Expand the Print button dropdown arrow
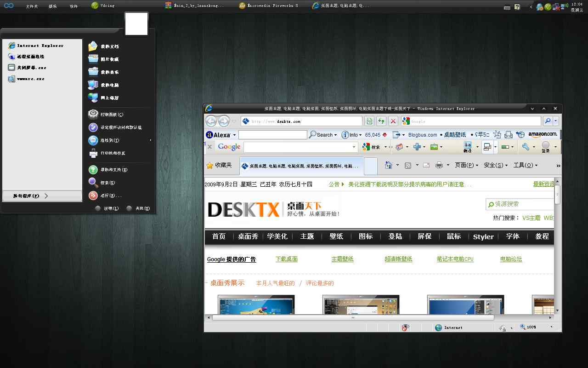The image size is (588, 368). pos(448,165)
